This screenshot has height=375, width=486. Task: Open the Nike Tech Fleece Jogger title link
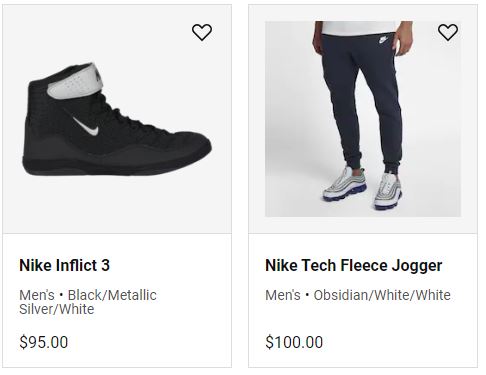point(354,266)
